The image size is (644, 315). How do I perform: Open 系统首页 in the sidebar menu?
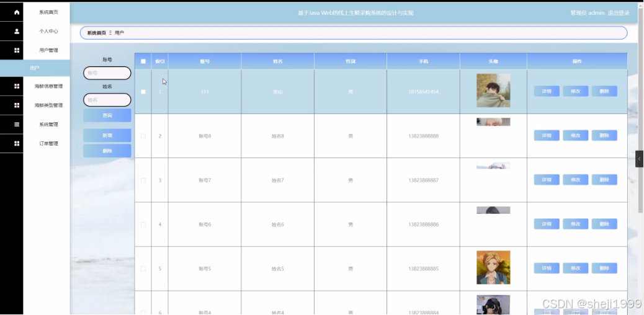[48, 12]
